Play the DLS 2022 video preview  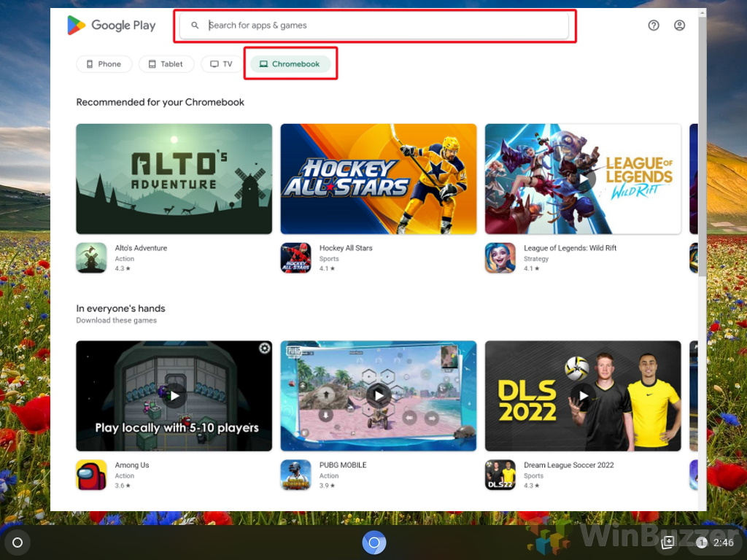pyautogui.click(x=583, y=396)
